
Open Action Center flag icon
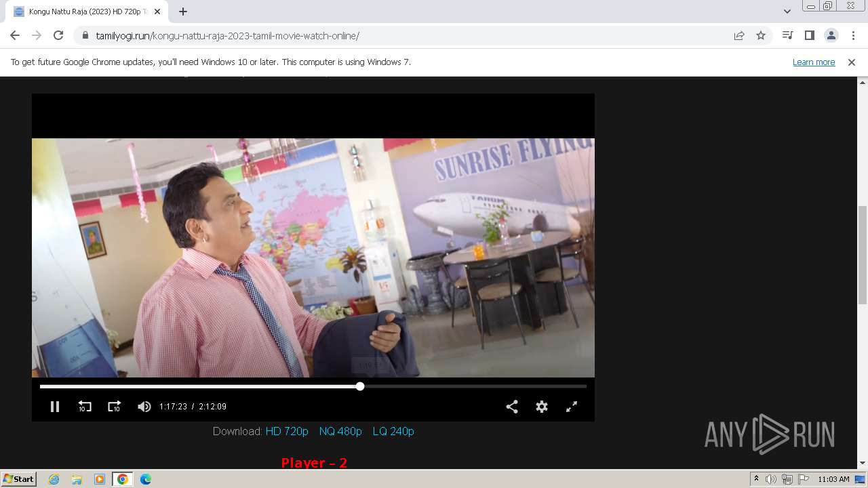pyautogui.click(x=802, y=479)
